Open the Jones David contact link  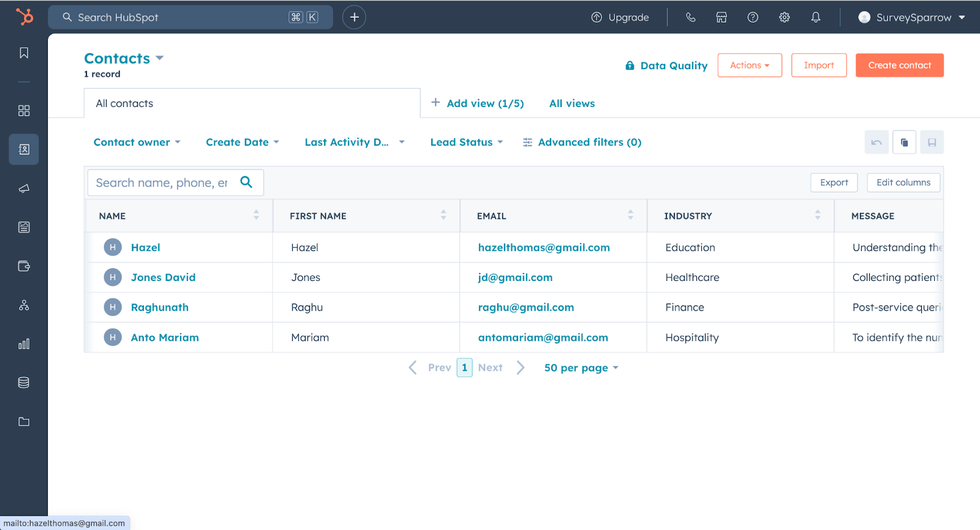point(163,277)
